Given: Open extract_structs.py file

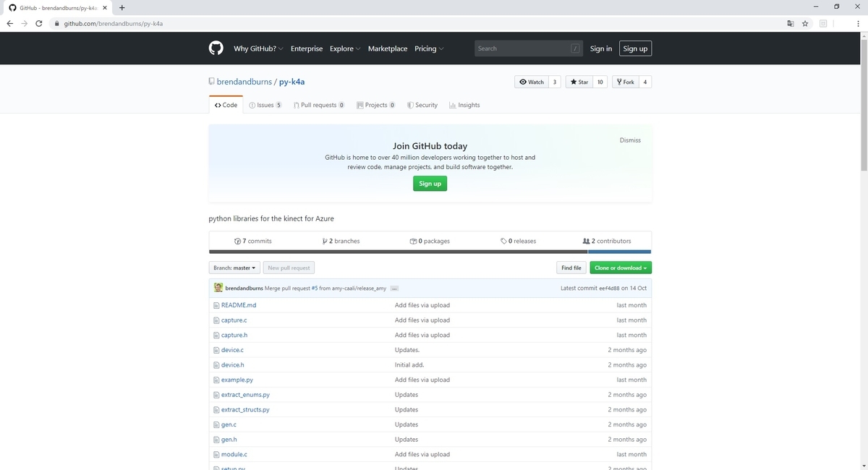Looking at the screenshot, I should coord(245,409).
